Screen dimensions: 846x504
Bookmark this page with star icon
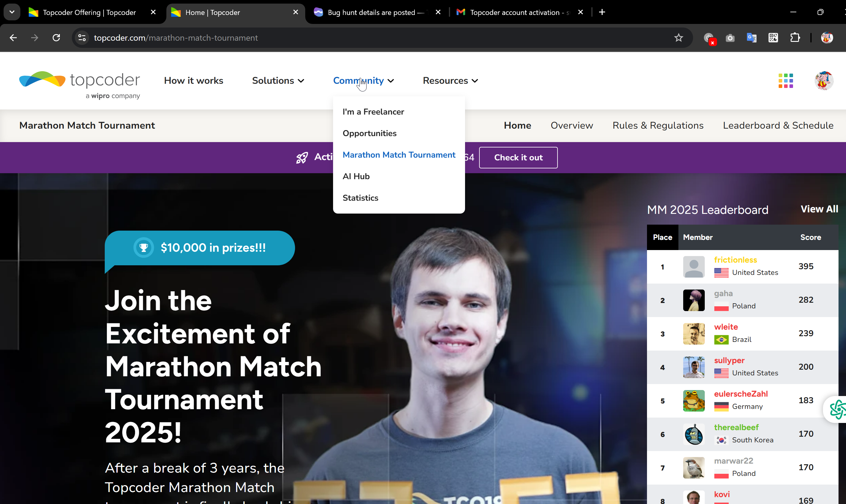pyautogui.click(x=678, y=38)
